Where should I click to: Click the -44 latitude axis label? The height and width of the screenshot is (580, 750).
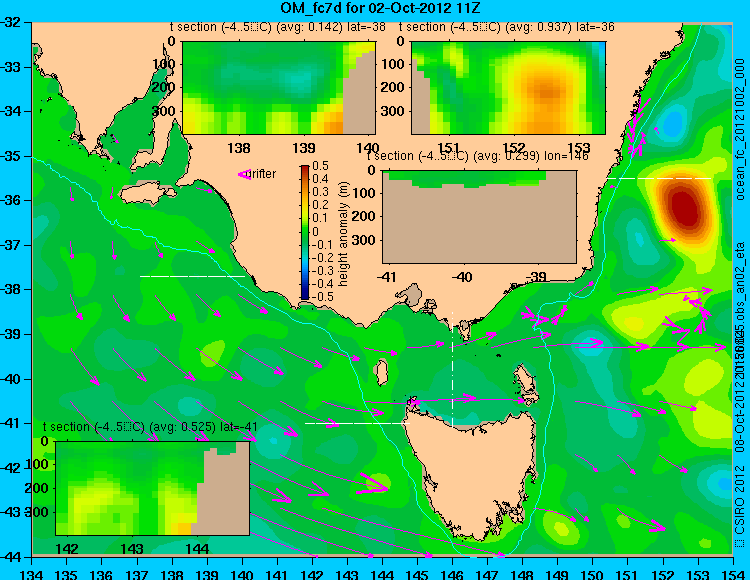tap(10, 557)
